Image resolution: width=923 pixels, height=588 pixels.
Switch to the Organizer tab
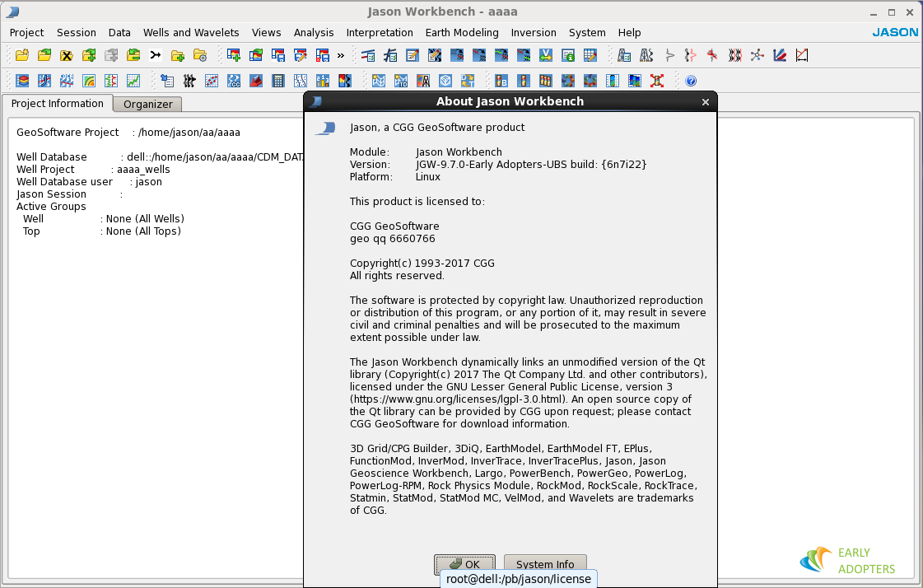pos(147,105)
